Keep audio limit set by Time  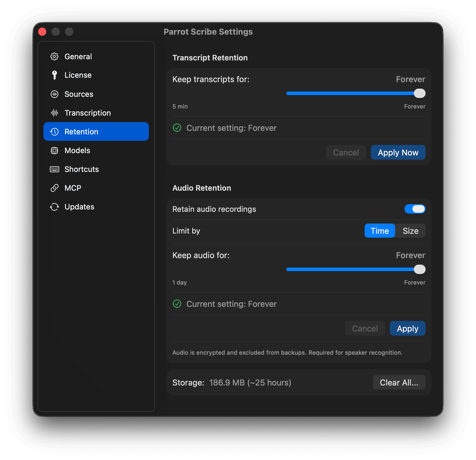(x=380, y=231)
